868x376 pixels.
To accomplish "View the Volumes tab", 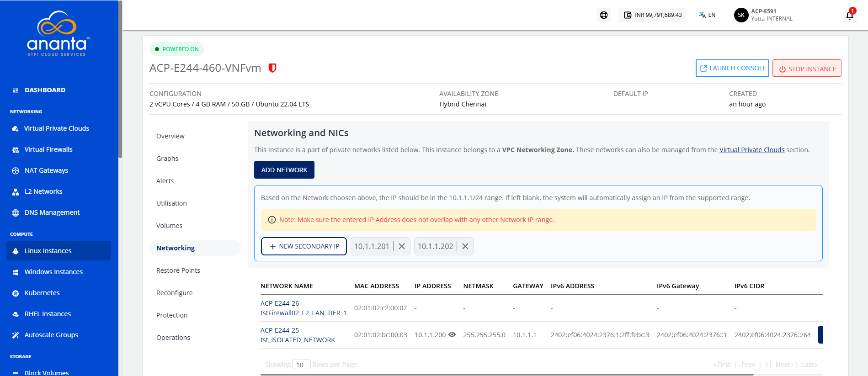I will 169,226.
